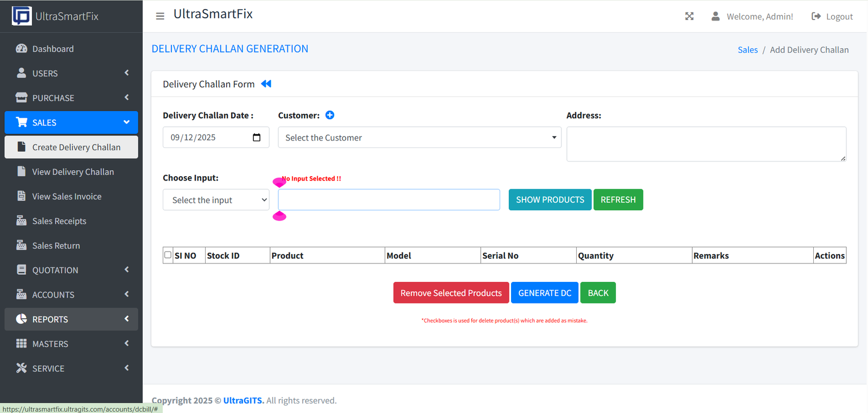Collapse the SALES menu chevron
This screenshot has width=868, height=413.
[127, 122]
